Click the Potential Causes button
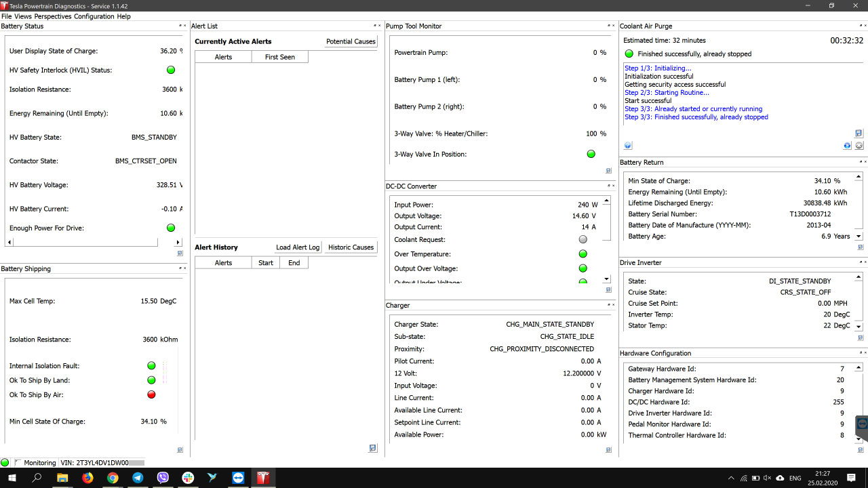 coord(351,41)
